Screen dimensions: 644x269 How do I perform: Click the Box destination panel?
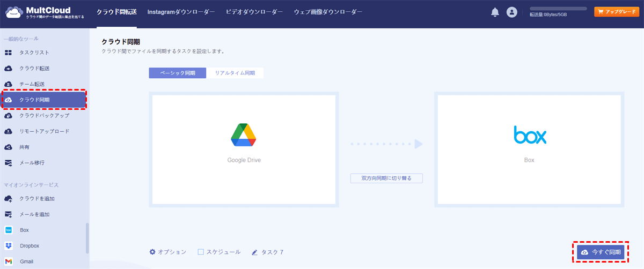pos(529,150)
